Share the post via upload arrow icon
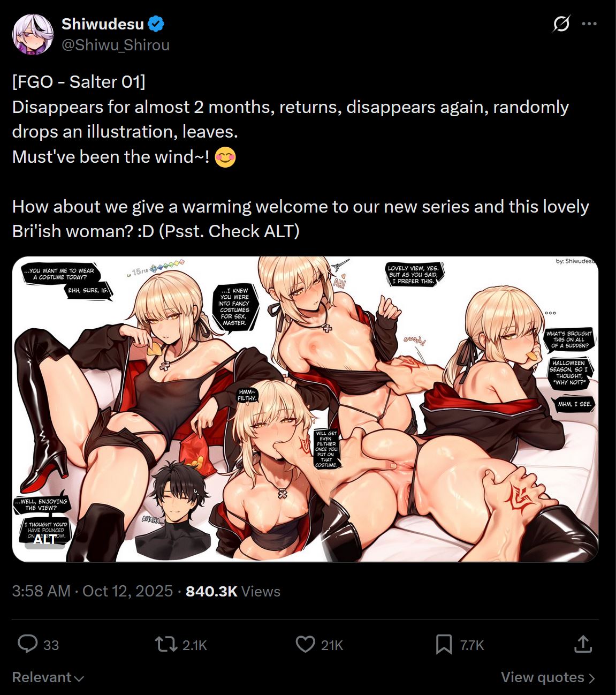Viewport: 616px width, 695px height. tap(582, 644)
